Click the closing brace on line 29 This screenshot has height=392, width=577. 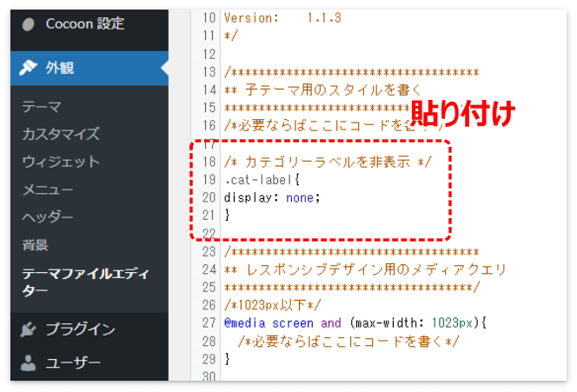[228, 359]
